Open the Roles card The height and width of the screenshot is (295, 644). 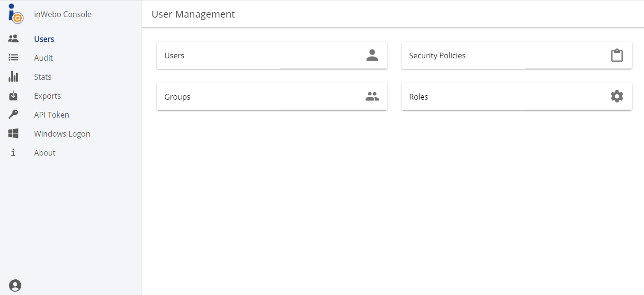tap(516, 97)
